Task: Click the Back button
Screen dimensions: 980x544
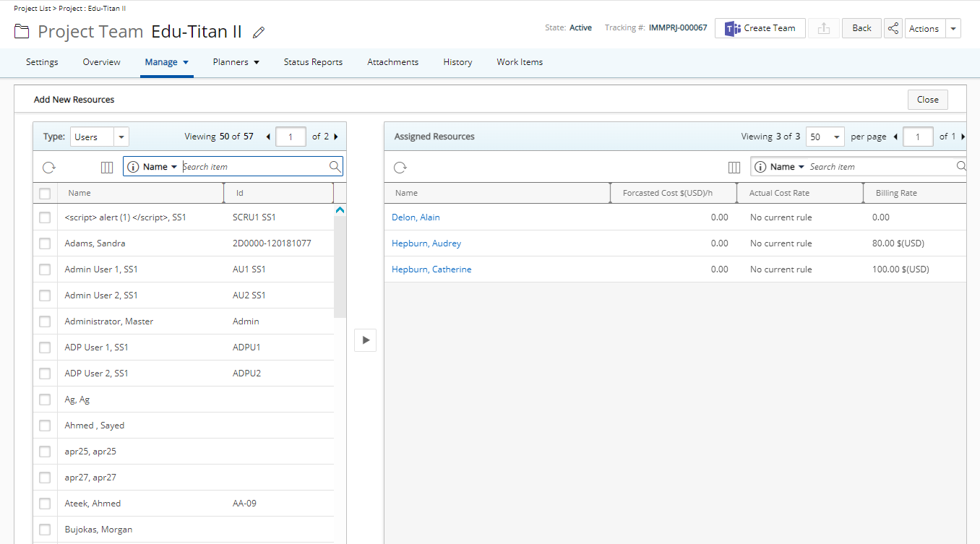Action: pyautogui.click(x=861, y=28)
